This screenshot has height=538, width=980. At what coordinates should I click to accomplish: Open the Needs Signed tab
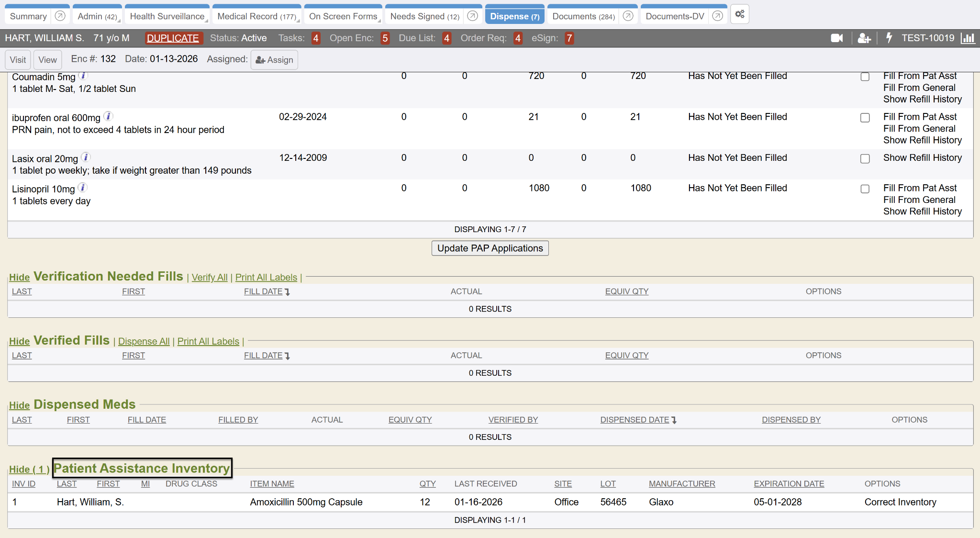[x=424, y=16]
